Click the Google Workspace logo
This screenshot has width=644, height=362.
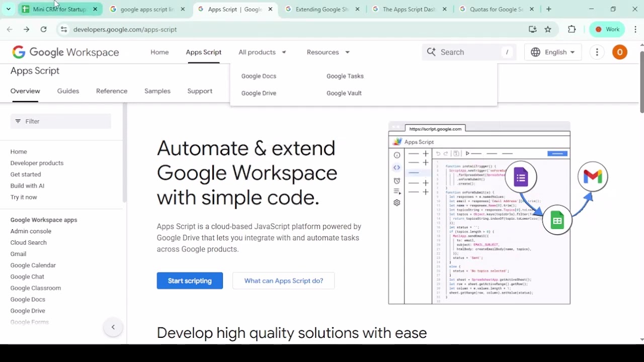(x=65, y=52)
